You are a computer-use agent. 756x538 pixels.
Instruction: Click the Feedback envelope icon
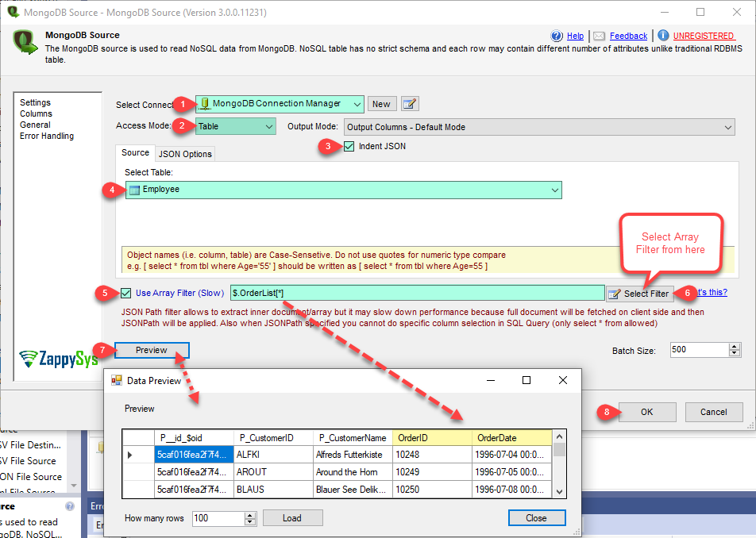[x=600, y=37]
